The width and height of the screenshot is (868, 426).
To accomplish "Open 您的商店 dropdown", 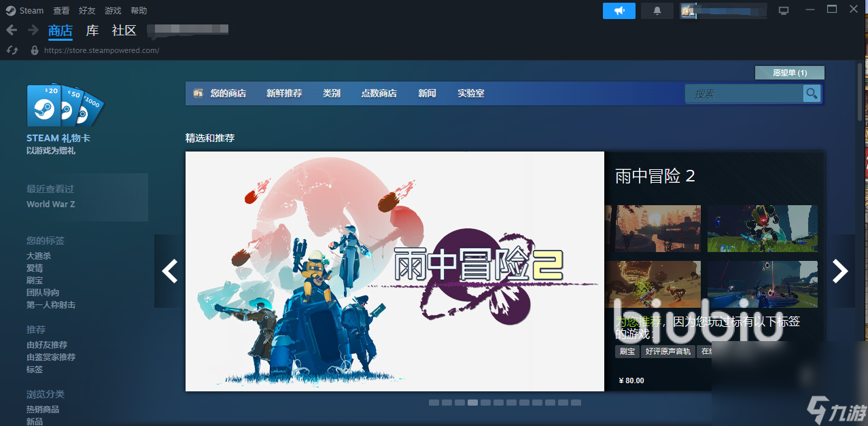I will (x=228, y=93).
